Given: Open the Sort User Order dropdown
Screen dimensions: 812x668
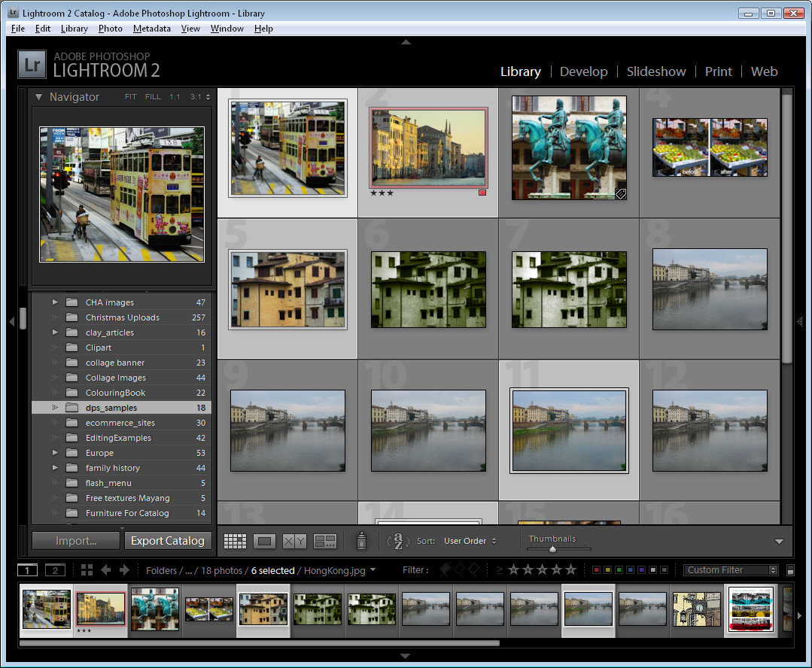Looking at the screenshot, I should click(470, 541).
